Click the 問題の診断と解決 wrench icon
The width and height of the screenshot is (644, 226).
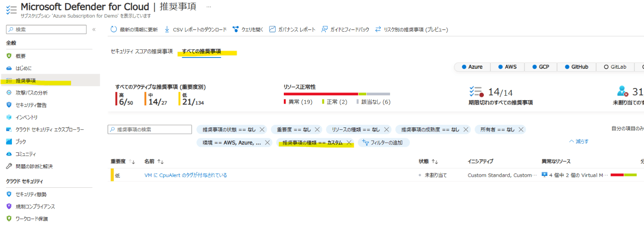tap(9, 166)
